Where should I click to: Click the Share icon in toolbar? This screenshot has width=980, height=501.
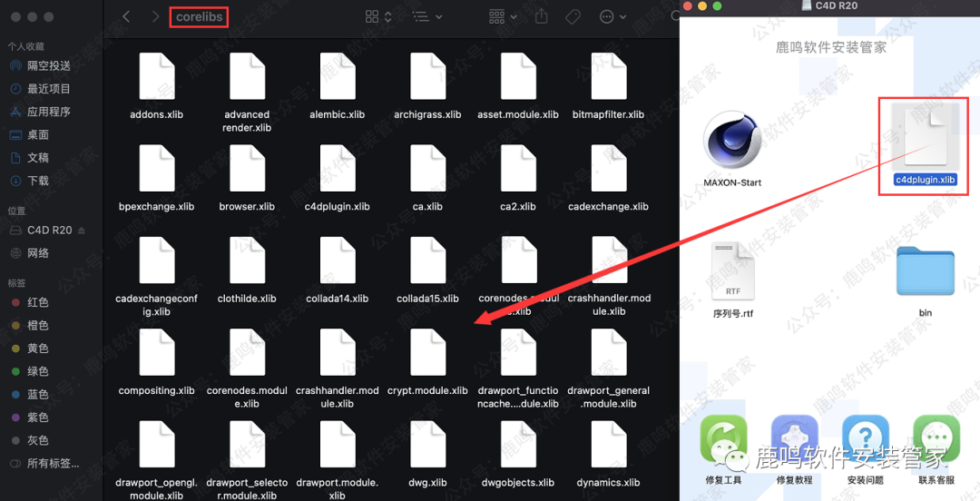tap(542, 17)
